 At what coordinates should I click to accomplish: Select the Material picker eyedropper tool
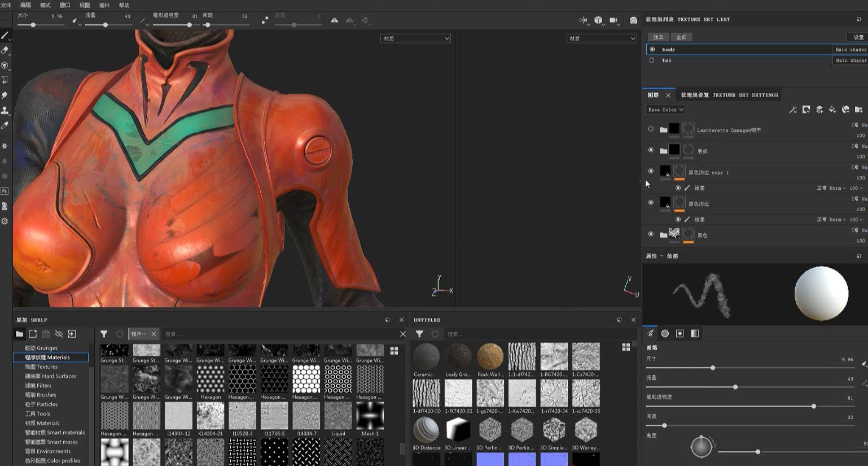pyautogui.click(x=5, y=125)
